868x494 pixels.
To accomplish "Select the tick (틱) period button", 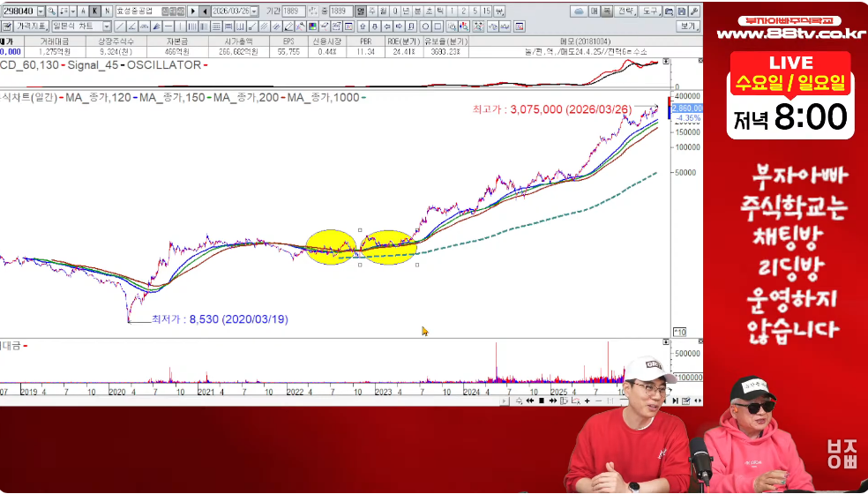I will pos(440,11).
